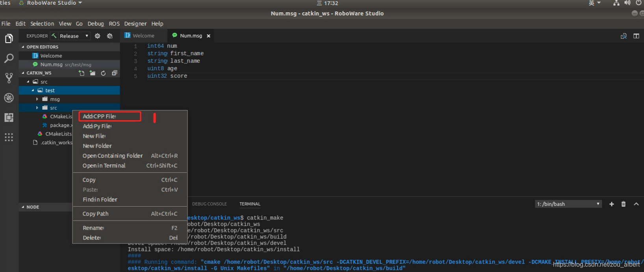Maximize the panel with the up chevron

point(636,204)
